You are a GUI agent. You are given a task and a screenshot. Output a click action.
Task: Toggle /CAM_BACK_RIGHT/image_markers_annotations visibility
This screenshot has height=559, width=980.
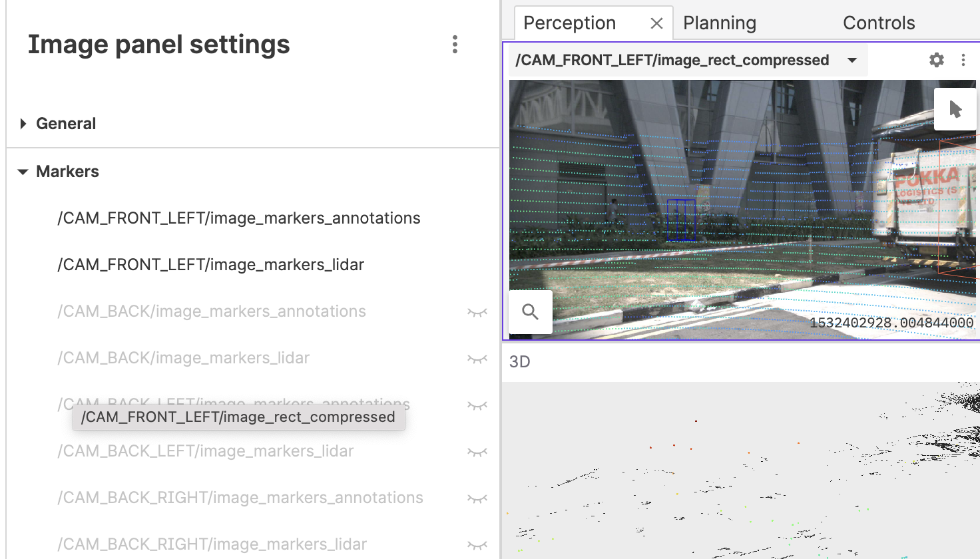(x=477, y=497)
